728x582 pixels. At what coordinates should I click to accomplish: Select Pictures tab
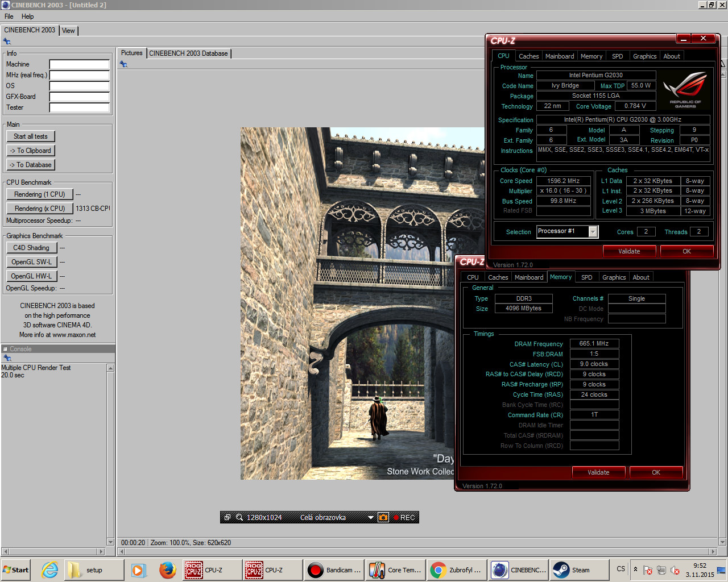[x=131, y=53]
